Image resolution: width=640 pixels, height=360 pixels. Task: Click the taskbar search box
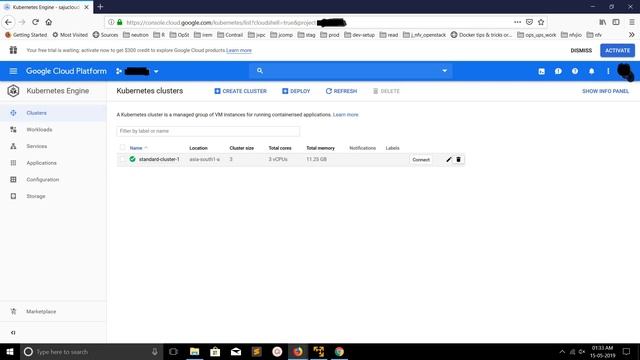point(91,351)
